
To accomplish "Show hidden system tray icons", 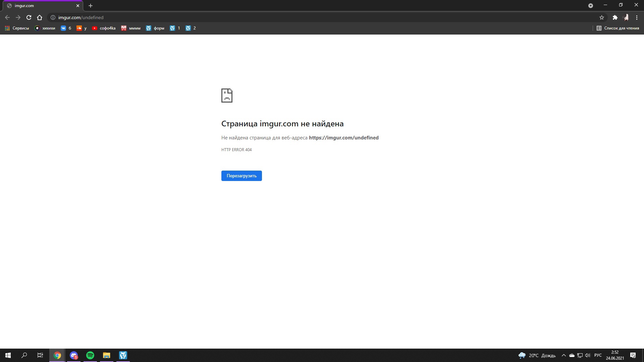I will (x=564, y=355).
